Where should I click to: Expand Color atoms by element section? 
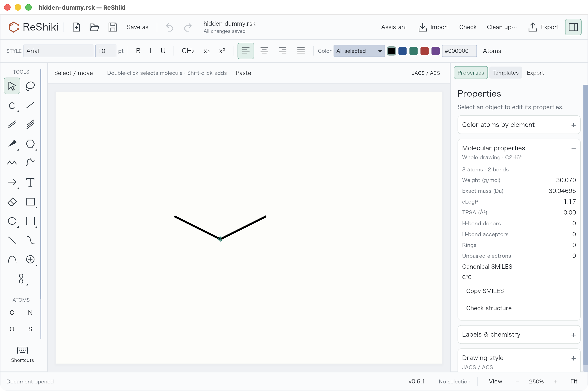point(519,125)
